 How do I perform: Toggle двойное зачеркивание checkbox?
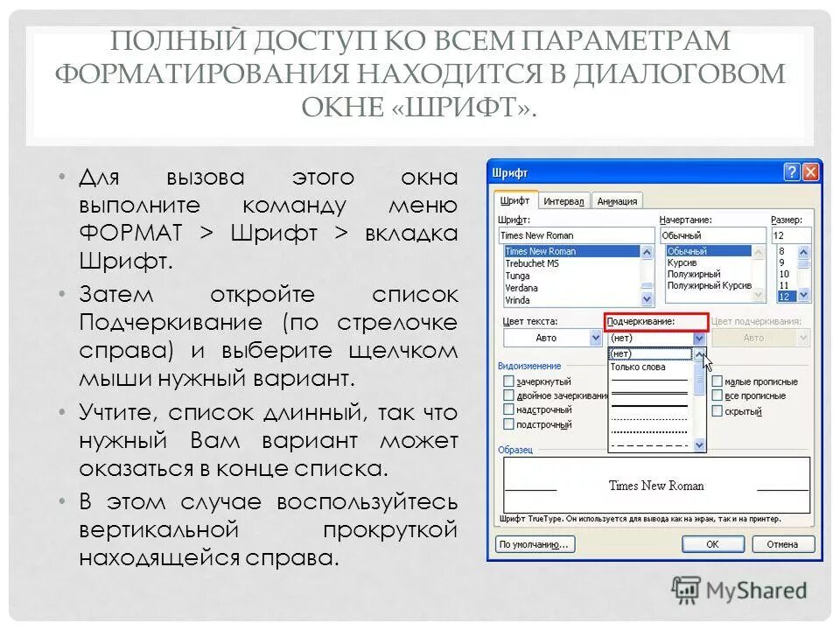click(509, 395)
